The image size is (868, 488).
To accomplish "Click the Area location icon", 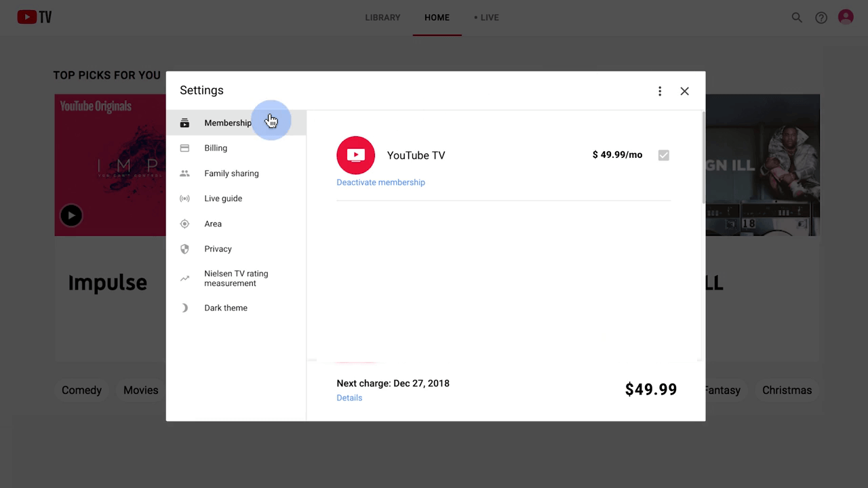I will (184, 224).
